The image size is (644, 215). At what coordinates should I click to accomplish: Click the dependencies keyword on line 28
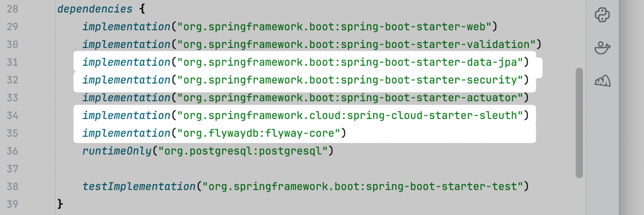click(95, 9)
